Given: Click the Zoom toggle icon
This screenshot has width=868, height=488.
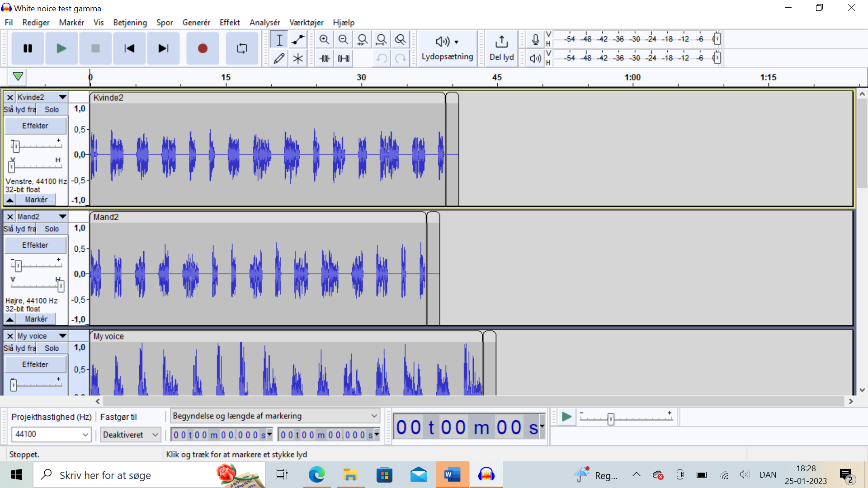Looking at the screenshot, I should coord(400,40).
